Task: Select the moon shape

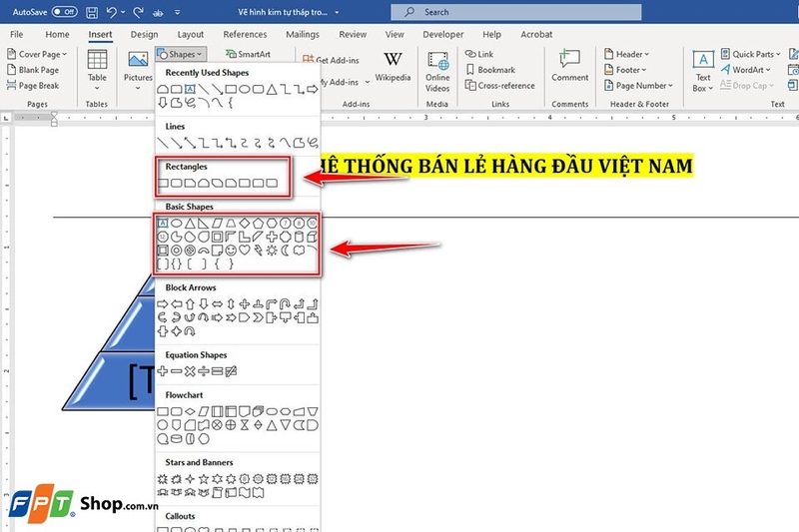Action: (x=286, y=250)
